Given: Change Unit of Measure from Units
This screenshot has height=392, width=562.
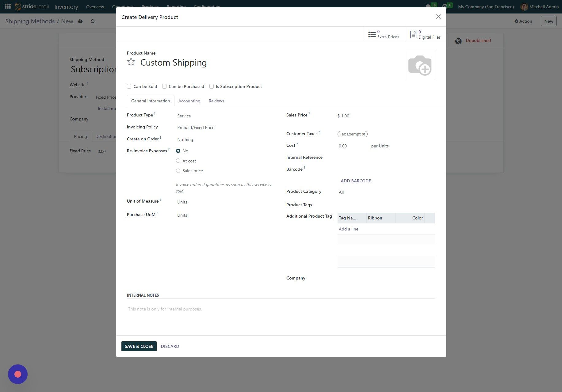Looking at the screenshot, I should [182, 202].
